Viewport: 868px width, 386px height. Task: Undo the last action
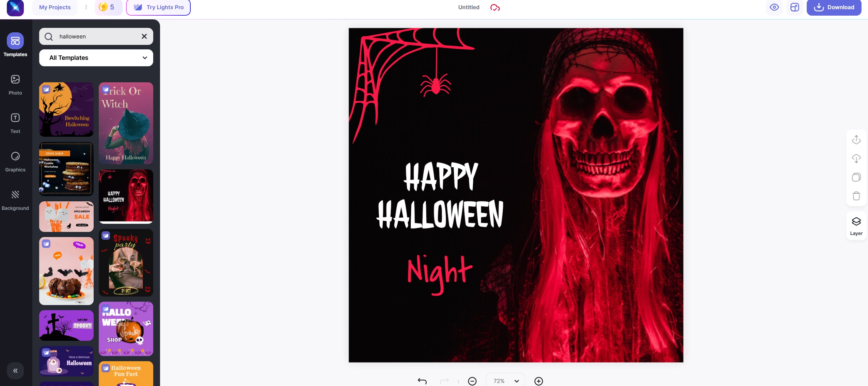point(422,381)
